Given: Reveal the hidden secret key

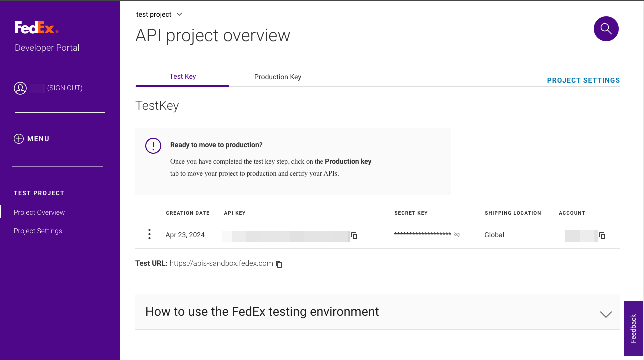Looking at the screenshot, I should (x=457, y=235).
